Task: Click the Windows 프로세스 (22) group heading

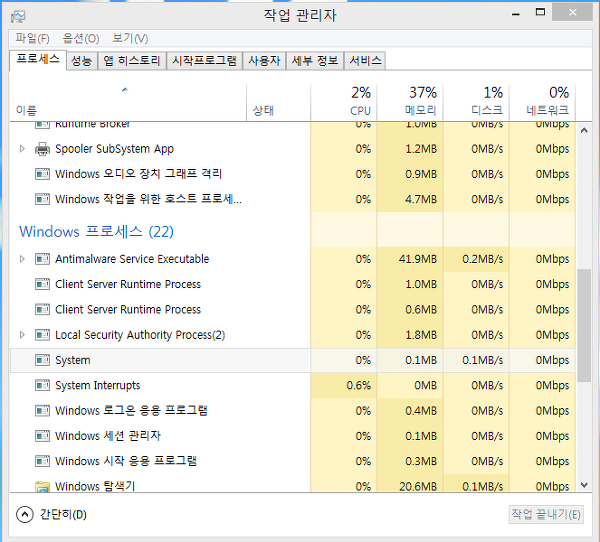Action: click(x=96, y=232)
